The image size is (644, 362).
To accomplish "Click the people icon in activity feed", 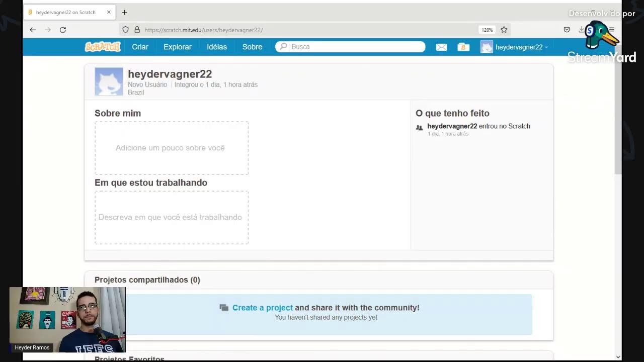I will point(420,128).
